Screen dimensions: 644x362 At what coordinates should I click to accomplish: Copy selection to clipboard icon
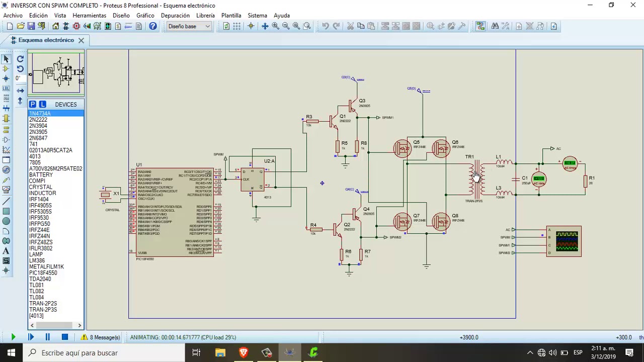[x=361, y=26]
